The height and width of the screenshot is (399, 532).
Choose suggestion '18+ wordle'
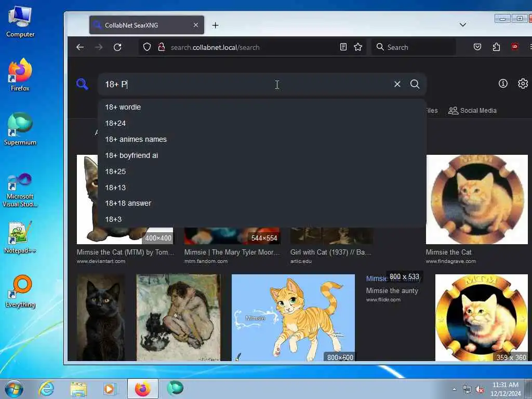(x=262, y=107)
